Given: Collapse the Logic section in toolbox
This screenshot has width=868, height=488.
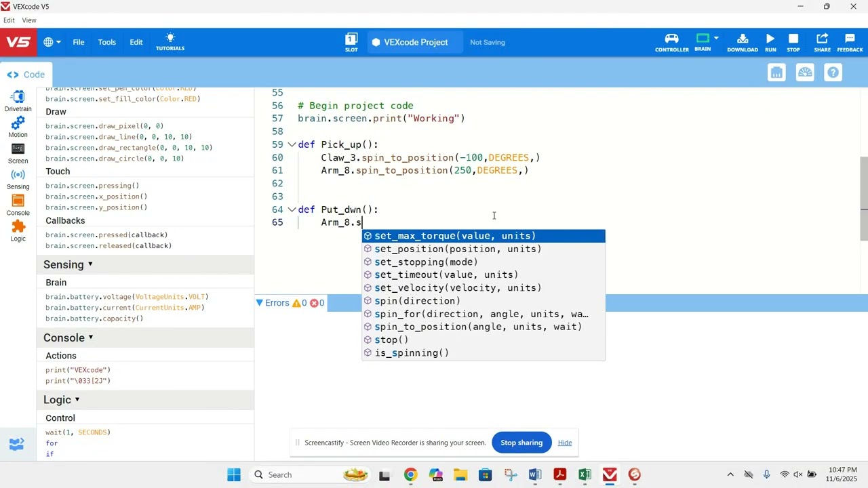Looking at the screenshot, I should pyautogui.click(x=77, y=400).
